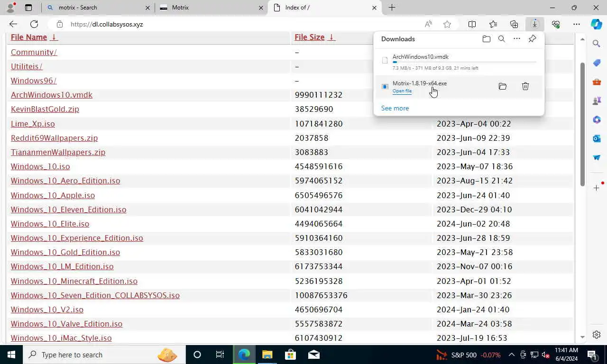Download Lime_Xp.iso

[x=33, y=124]
